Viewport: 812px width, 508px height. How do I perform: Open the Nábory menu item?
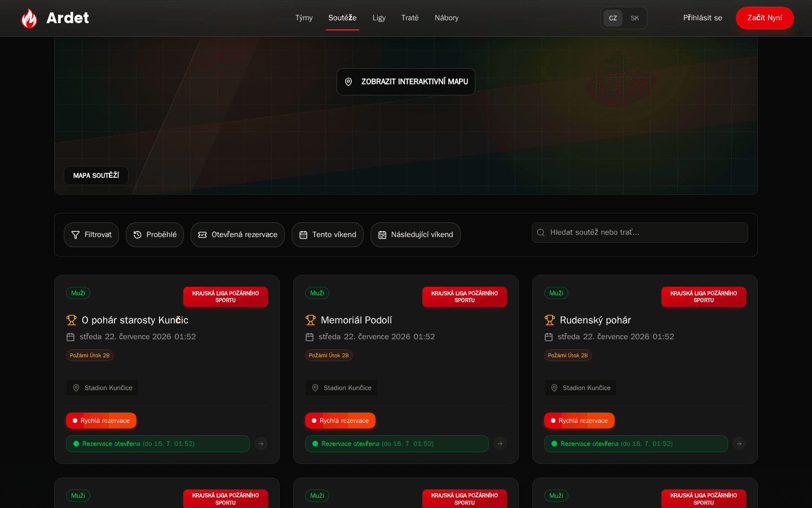pyautogui.click(x=447, y=18)
